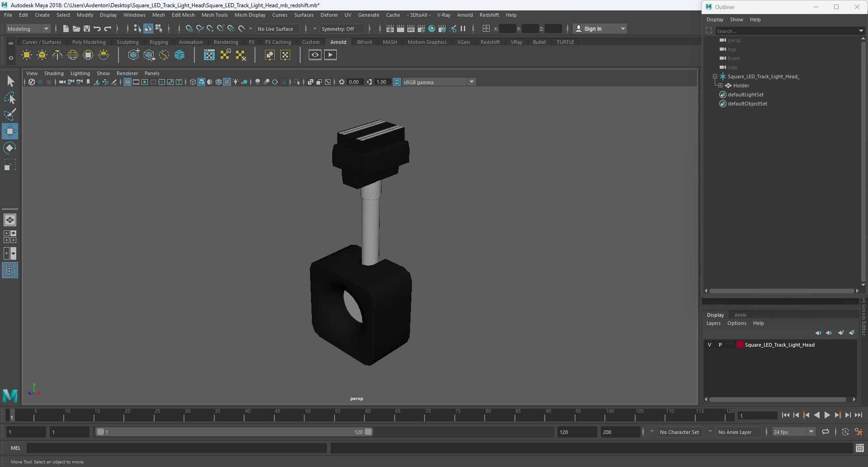
Task: Select the Scale tool
Action: click(x=10, y=165)
